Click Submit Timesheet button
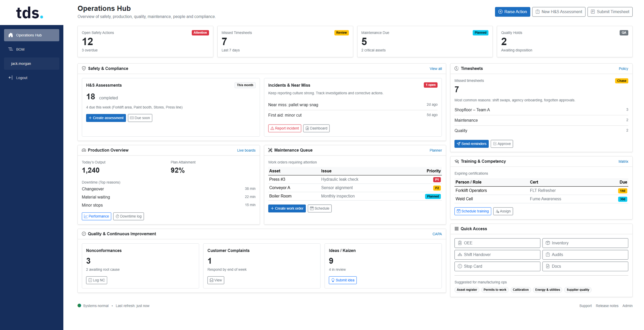The image size is (644, 330). tap(610, 12)
